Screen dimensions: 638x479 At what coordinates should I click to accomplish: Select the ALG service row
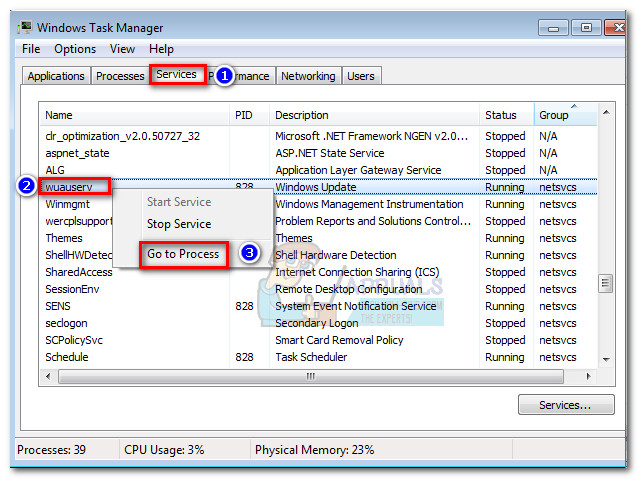55,170
